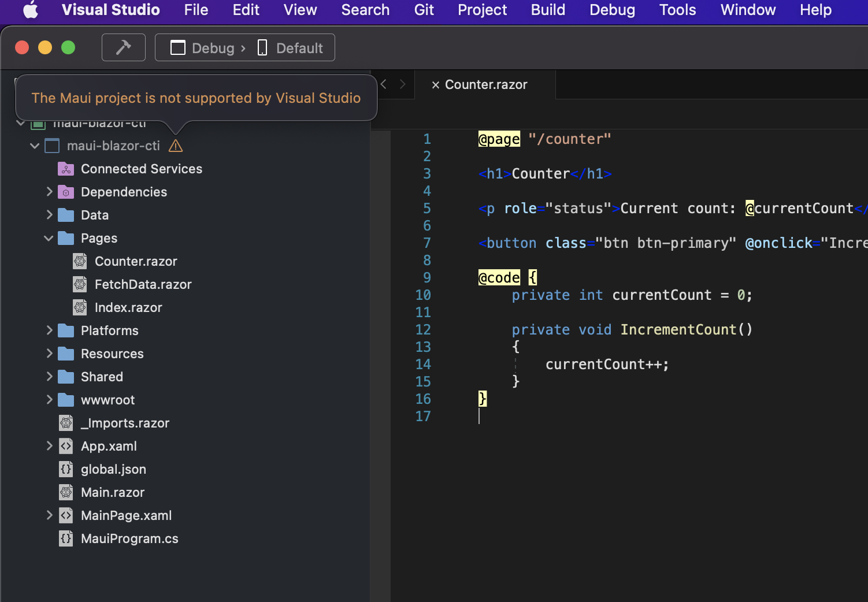Select the wwwroot folder
This screenshot has width=868, height=602.
click(x=107, y=400)
